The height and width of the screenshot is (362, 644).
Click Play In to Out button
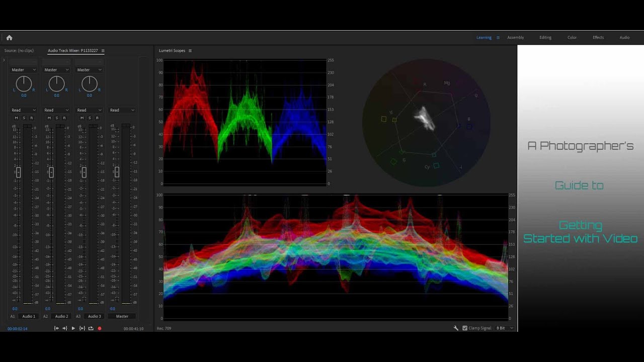point(82,328)
